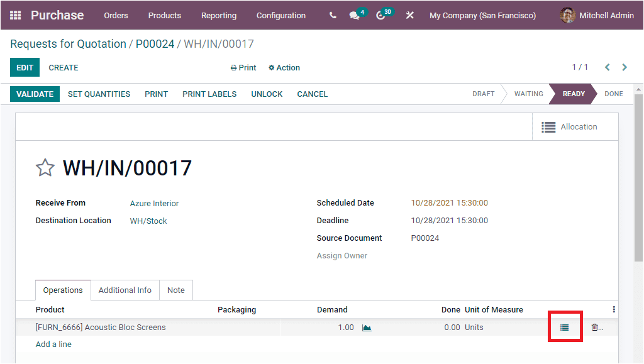Click the phone call icon in the header
Screen dimensions: 644x364
(x=332, y=14)
